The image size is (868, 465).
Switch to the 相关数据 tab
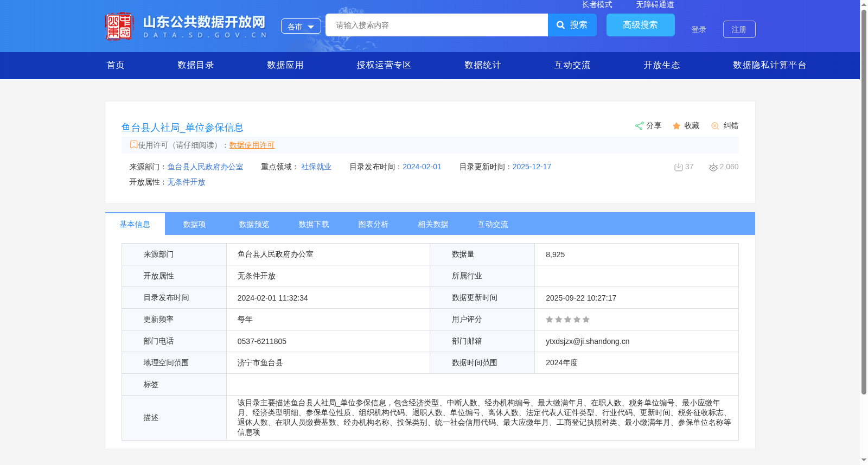pos(433,224)
